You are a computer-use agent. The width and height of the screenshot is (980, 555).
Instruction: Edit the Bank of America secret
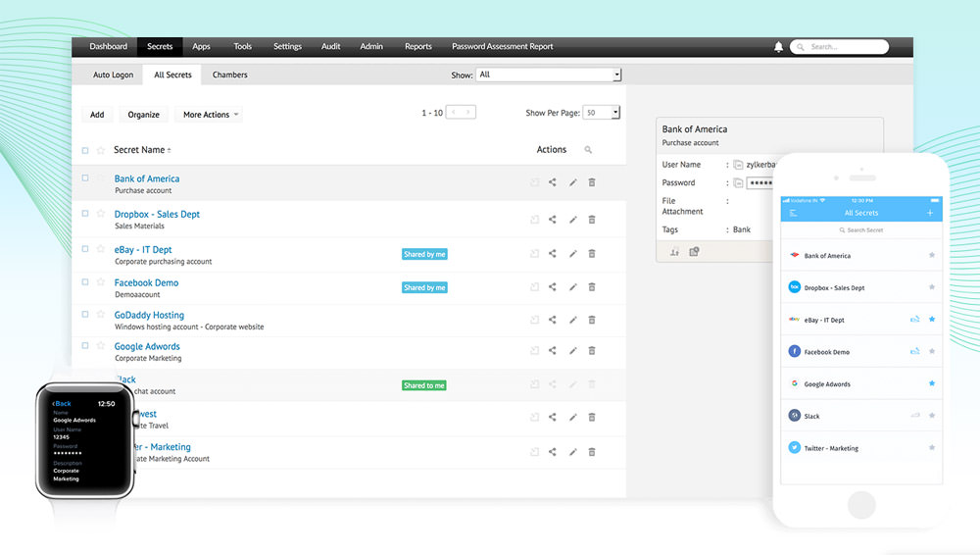572,182
